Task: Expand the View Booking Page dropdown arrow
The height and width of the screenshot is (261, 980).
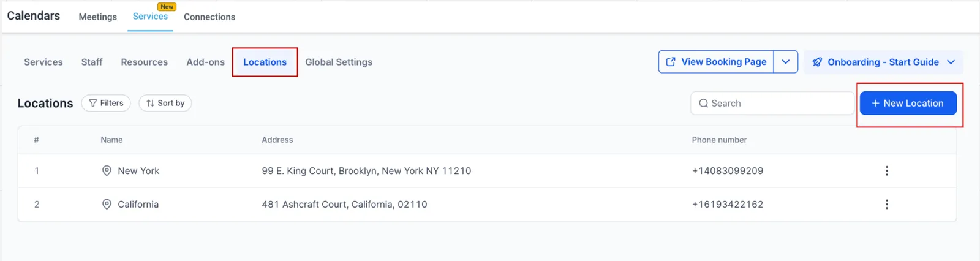Action: (x=786, y=62)
